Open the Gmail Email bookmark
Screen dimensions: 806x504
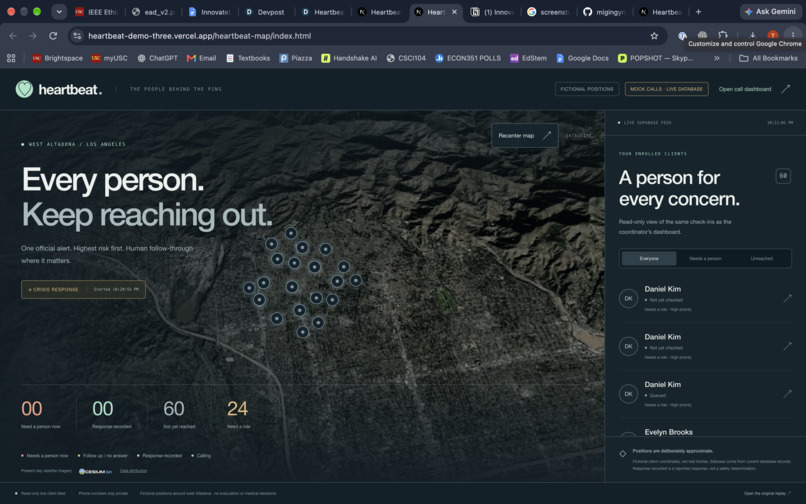coord(201,58)
